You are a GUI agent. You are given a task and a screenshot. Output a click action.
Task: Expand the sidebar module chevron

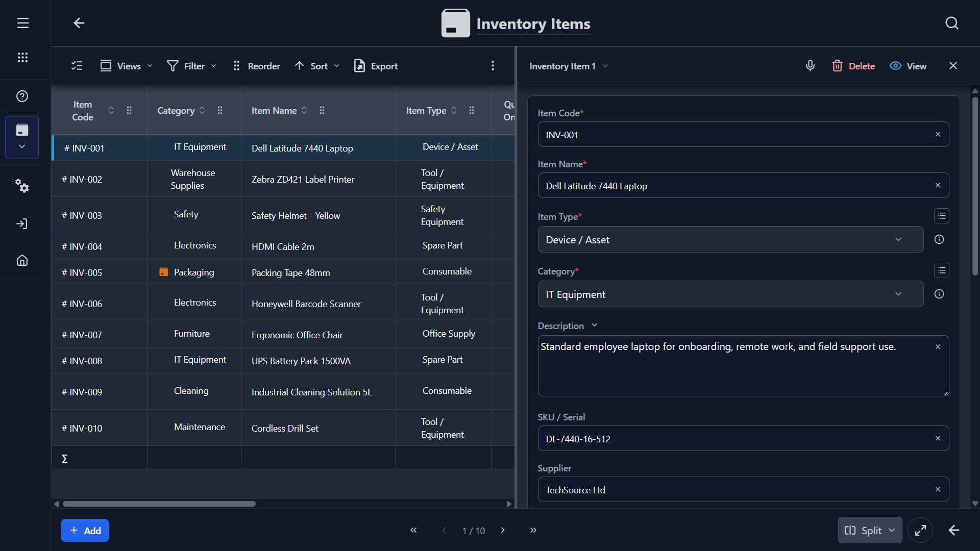pyautogui.click(x=22, y=146)
